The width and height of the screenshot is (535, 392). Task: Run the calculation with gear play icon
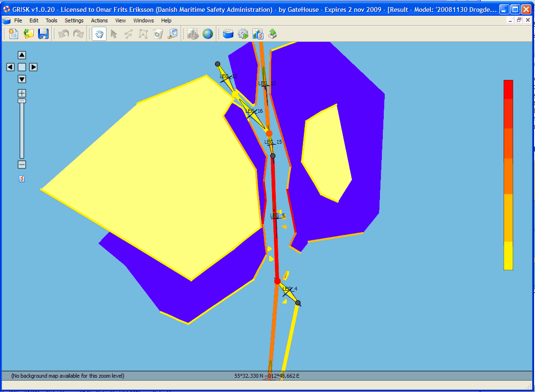(x=243, y=34)
